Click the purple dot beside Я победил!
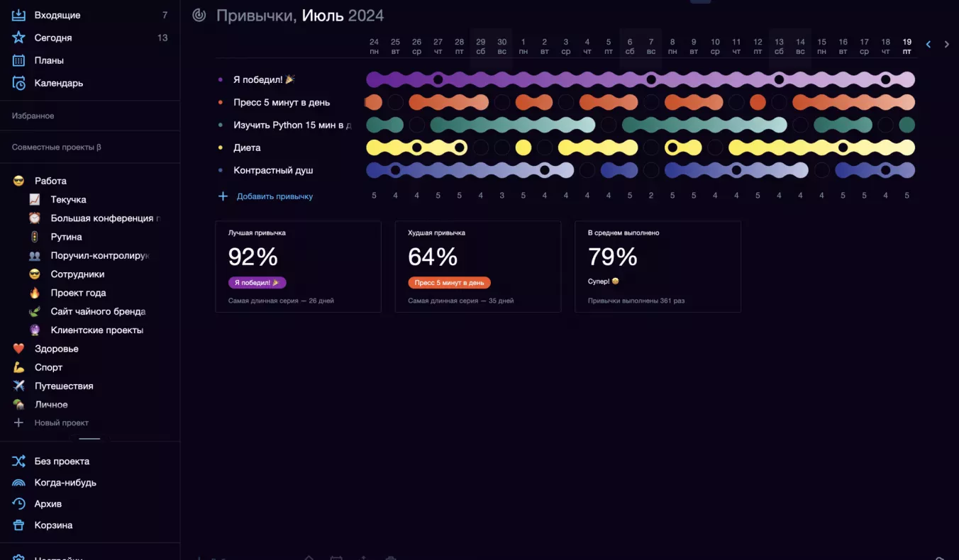Screen dimensions: 959x560 click(221, 79)
